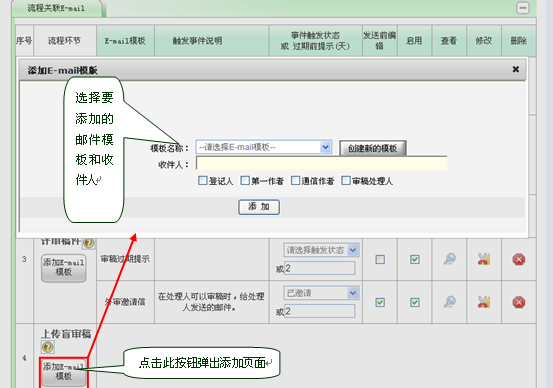Check the 登记人 recipient checkbox
Screen dimensions: 553x388
point(202,181)
